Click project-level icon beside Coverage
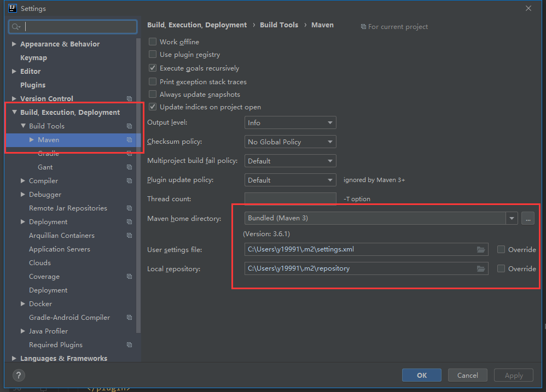 (130, 277)
